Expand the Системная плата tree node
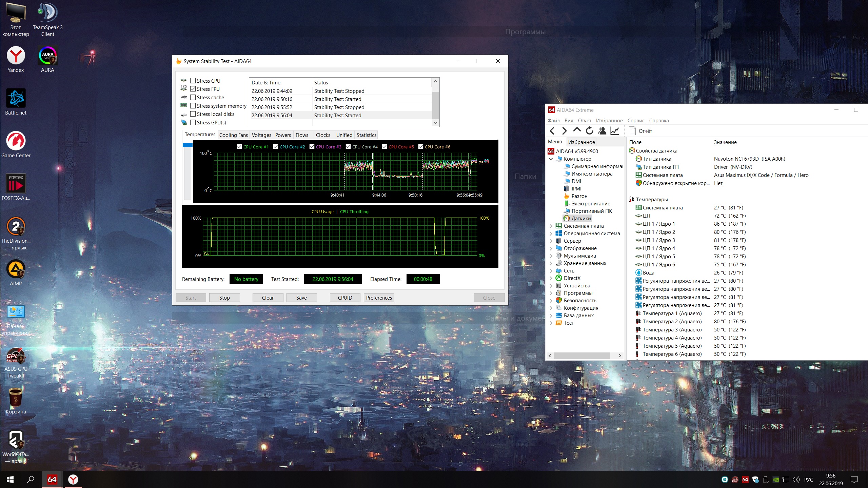 551,226
